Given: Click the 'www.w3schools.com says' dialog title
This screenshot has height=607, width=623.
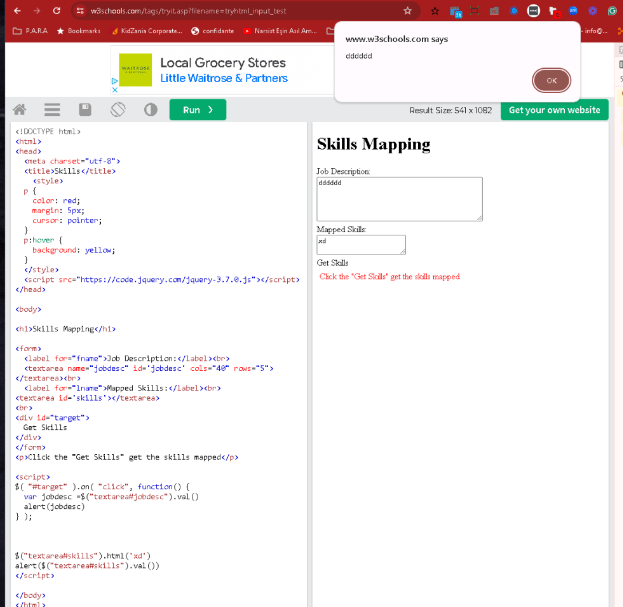Looking at the screenshot, I should click(x=397, y=39).
